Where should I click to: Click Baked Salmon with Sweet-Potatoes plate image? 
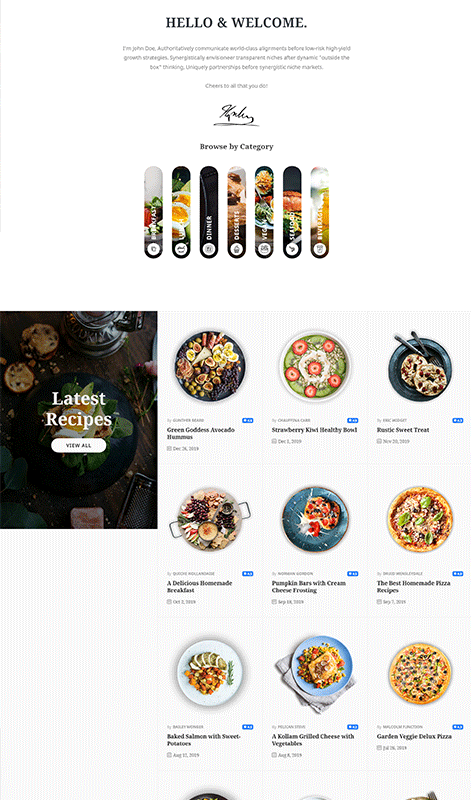point(209,673)
